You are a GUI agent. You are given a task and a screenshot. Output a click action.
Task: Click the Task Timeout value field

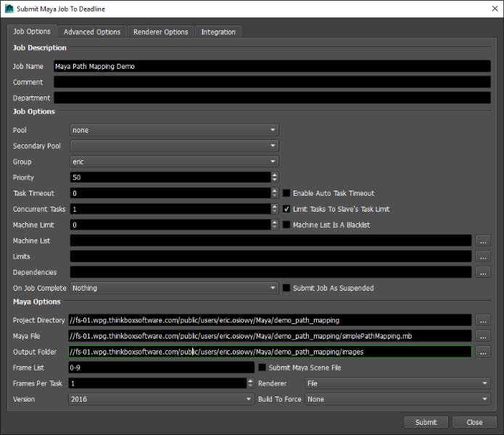point(170,193)
